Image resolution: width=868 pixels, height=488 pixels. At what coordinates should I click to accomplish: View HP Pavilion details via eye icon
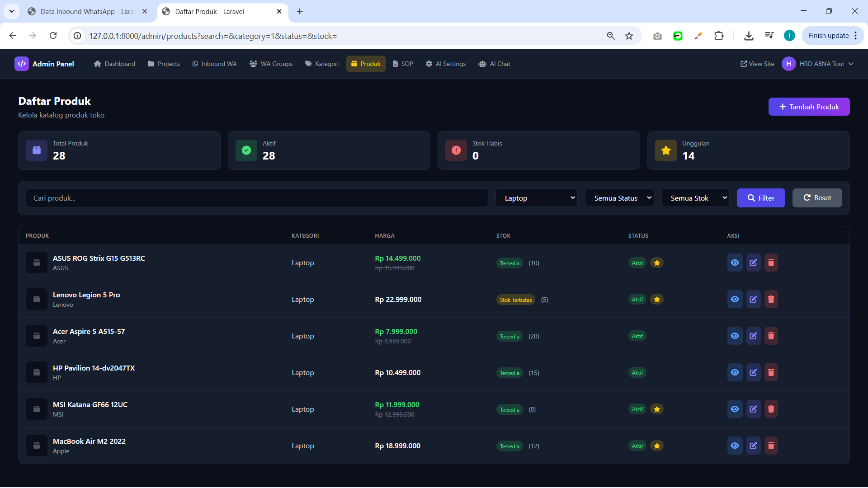tap(735, 372)
